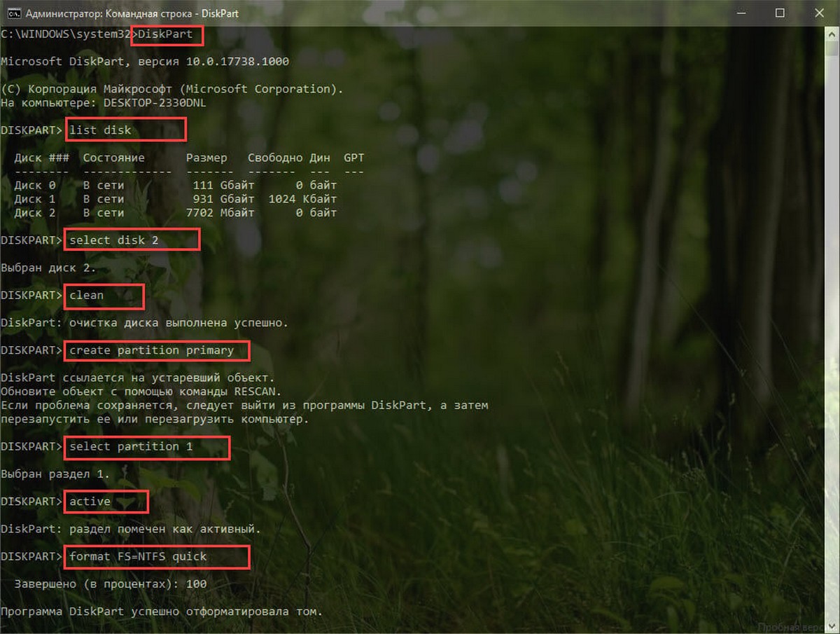The width and height of the screenshot is (840, 634).
Task: Click the 'Завершено (в процентах): 100' line
Action: (x=110, y=584)
